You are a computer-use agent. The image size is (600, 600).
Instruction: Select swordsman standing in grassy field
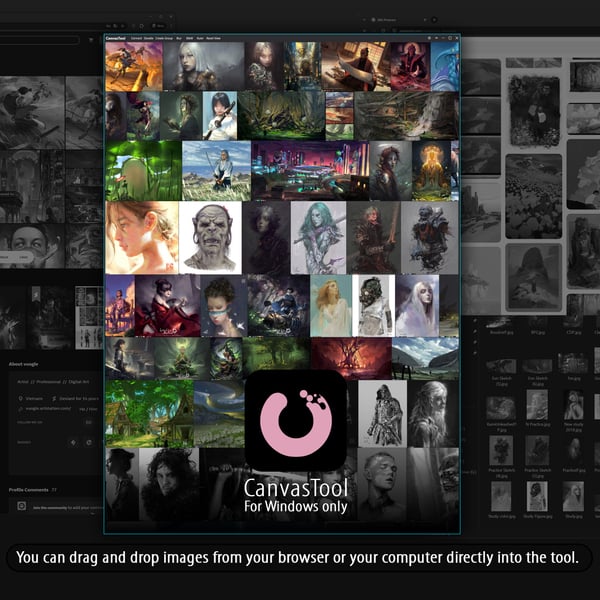click(217, 171)
